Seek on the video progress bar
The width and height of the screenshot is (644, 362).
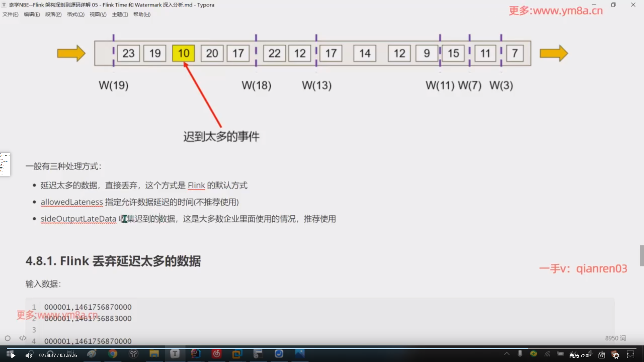tap(322, 349)
